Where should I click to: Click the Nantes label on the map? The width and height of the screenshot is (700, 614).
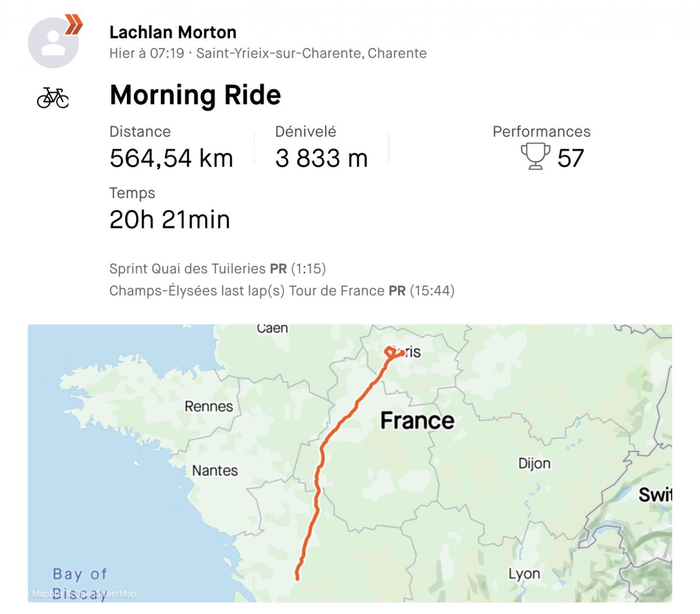(x=215, y=471)
